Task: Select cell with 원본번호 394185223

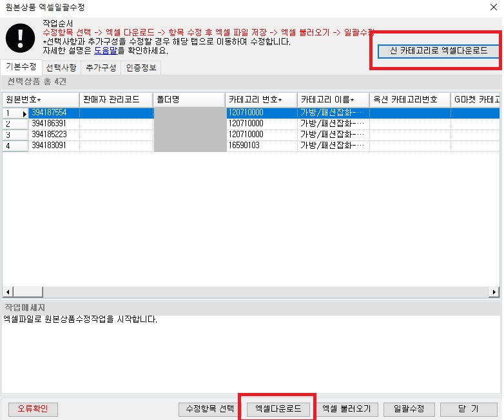Action: pos(53,135)
